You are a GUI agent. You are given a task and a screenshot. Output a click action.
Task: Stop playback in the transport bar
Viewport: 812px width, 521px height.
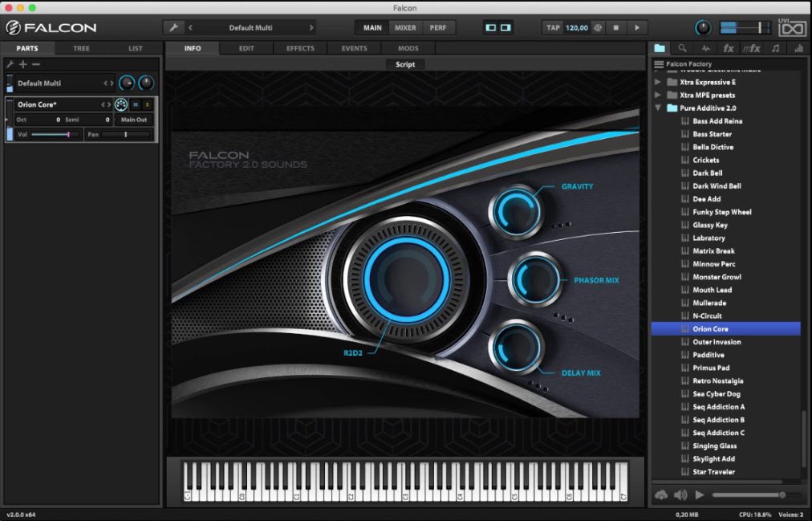click(x=615, y=27)
